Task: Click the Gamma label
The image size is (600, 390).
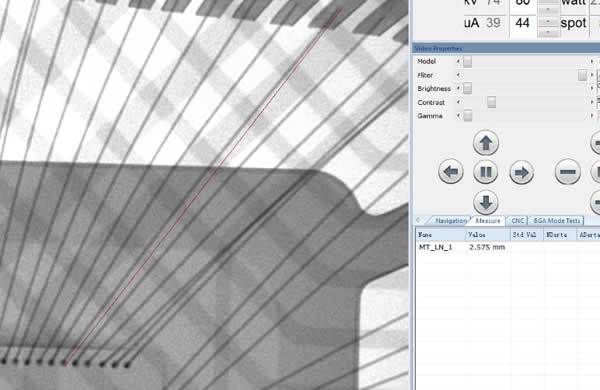Action: [x=430, y=116]
